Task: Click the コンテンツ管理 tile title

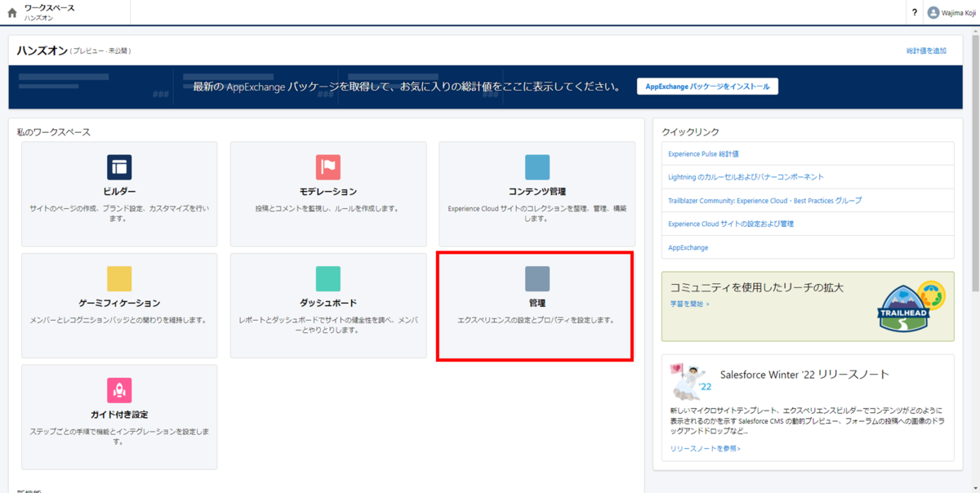Action: tap(537, 191)
